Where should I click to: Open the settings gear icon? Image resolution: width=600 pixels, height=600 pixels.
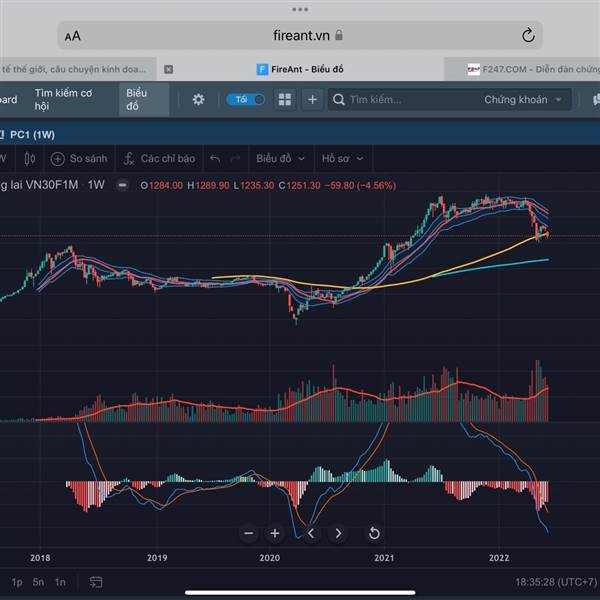(198, 100)
